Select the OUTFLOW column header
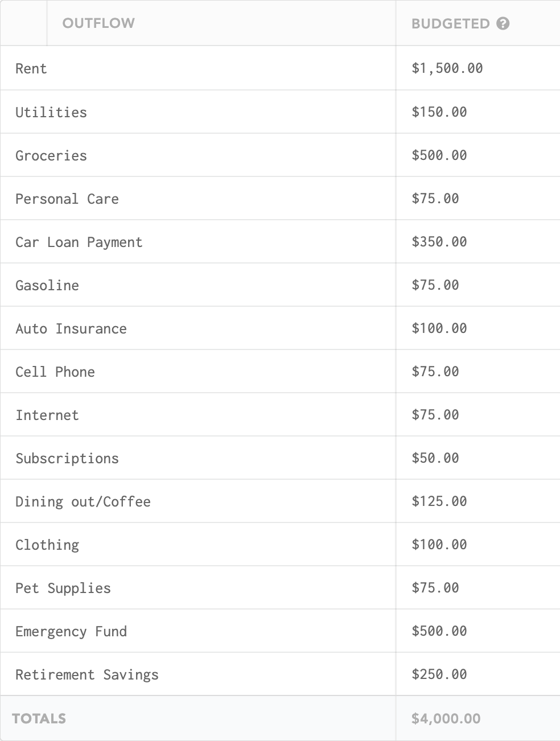The height and width of the screenshot is (741, 560). 98,23
